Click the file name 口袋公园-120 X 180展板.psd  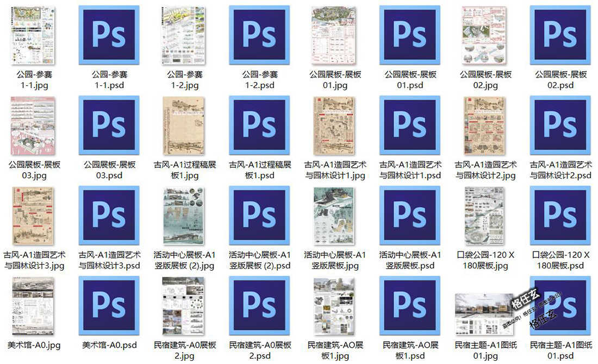pos(560,260)
